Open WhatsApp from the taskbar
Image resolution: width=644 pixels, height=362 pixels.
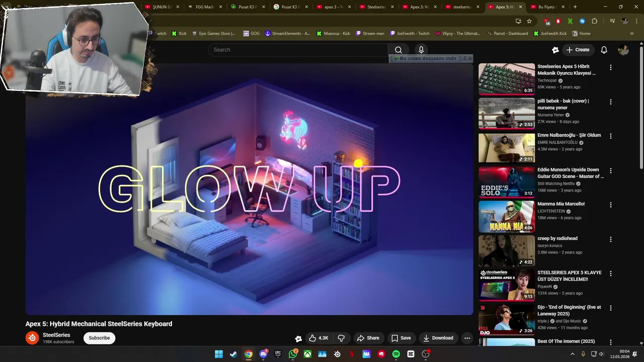point(293,354)
